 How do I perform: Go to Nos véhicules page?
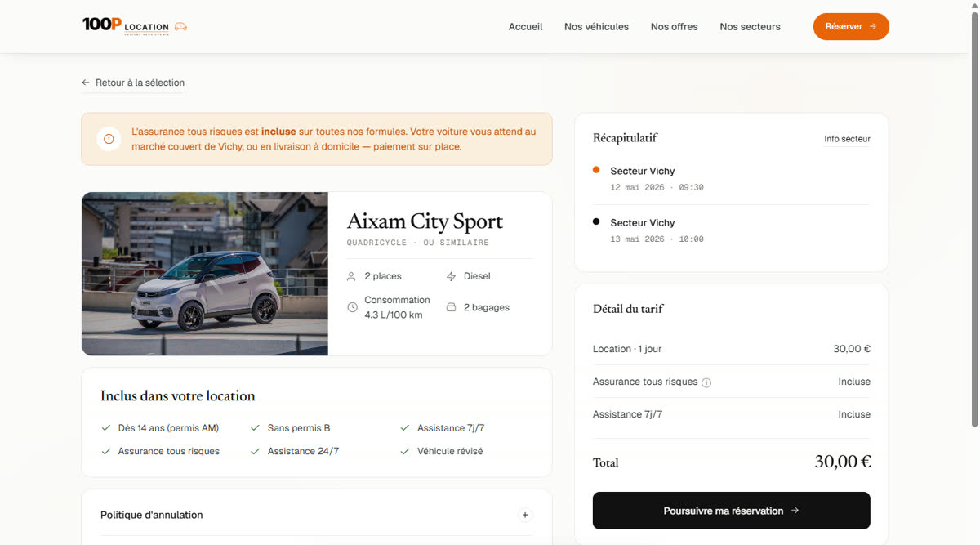pyautogui.click(x=596, y=27)
